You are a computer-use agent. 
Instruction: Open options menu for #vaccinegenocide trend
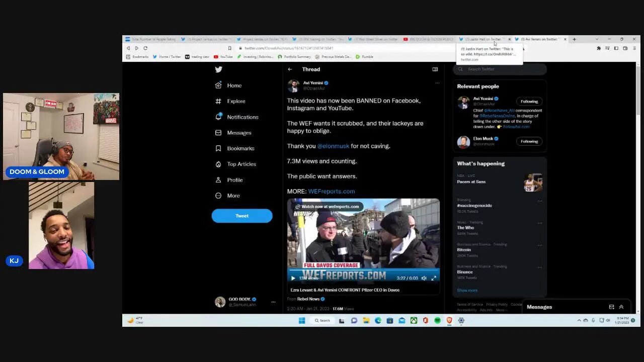point(540,201)
